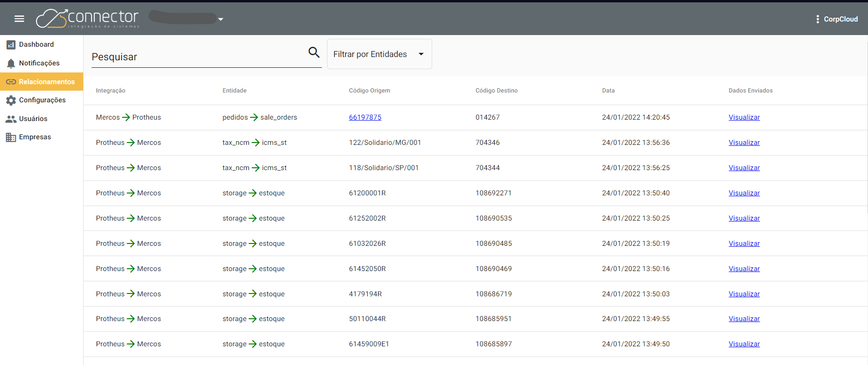Screen dimensions: 868x365
Task: Open Configurações in sidebar
Action: pos(42,100)
